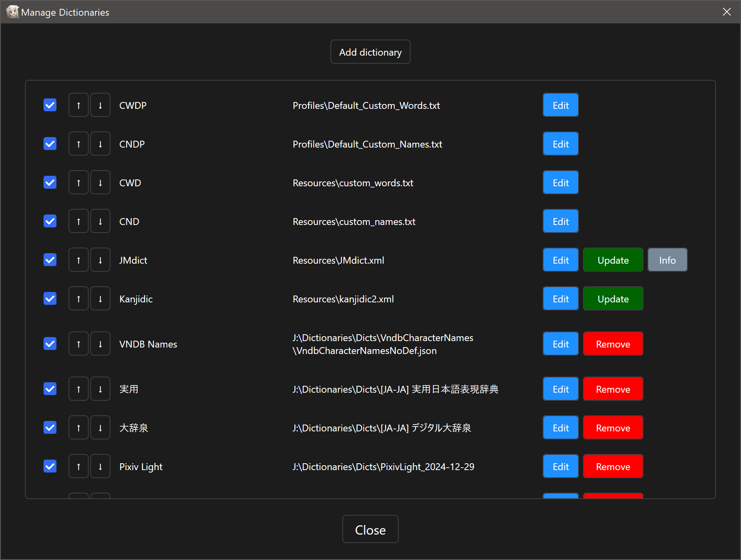Disable the CWDP dictionary checkbox
741x560 pixels.
[x=50, y=105]
